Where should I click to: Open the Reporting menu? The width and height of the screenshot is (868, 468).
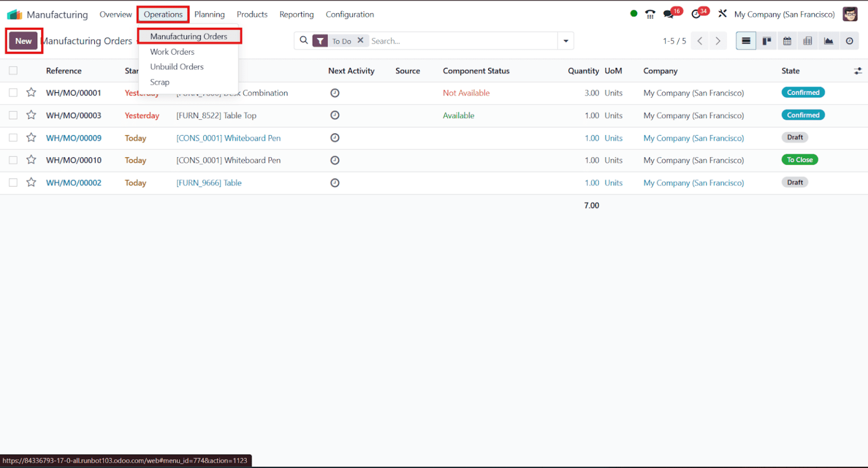tap(296, 14)
